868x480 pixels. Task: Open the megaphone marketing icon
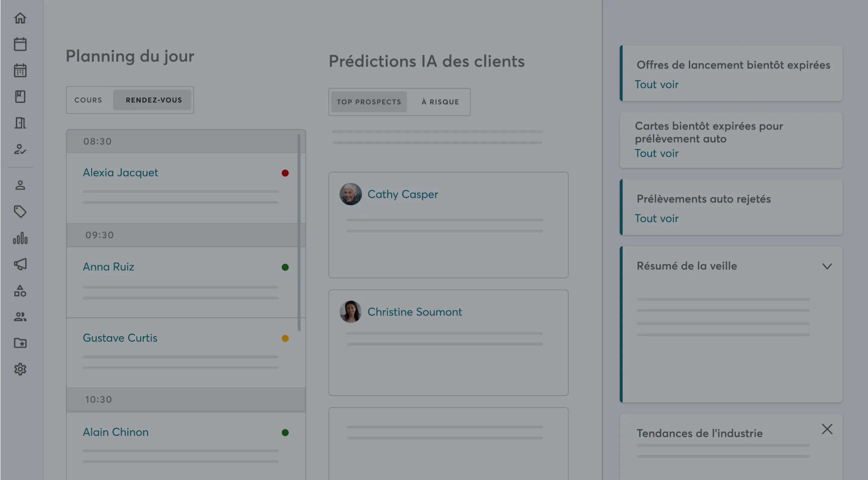click(20, 264)
